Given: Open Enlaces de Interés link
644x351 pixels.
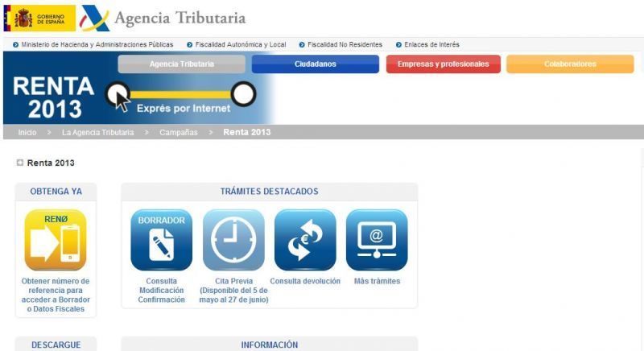Looking at the screenshot, I should click(431, 45).
